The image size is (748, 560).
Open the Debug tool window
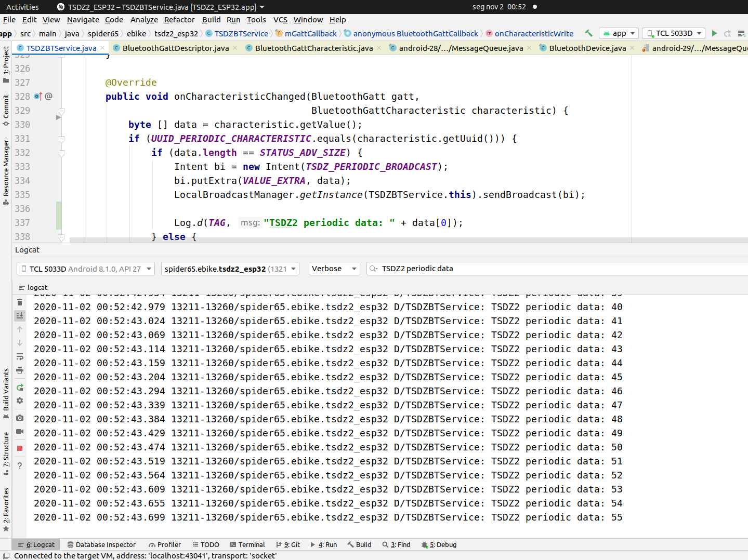439,544
